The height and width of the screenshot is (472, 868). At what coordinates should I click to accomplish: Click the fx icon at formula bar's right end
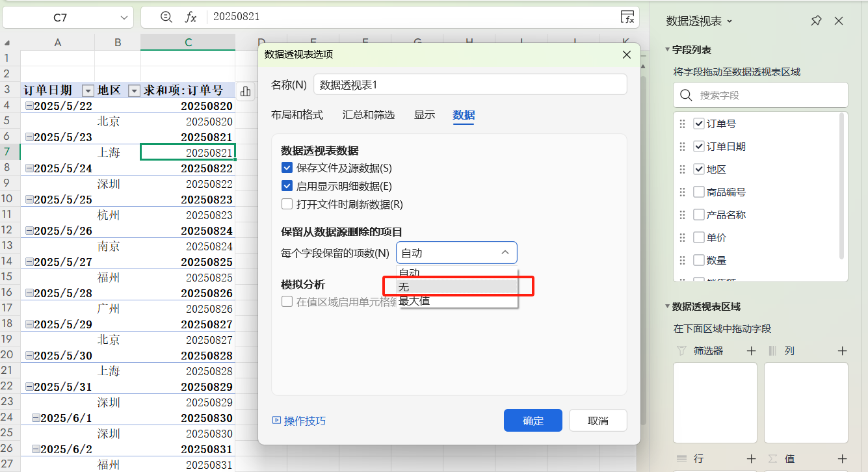pyautogui.click(x=627, y=18)
